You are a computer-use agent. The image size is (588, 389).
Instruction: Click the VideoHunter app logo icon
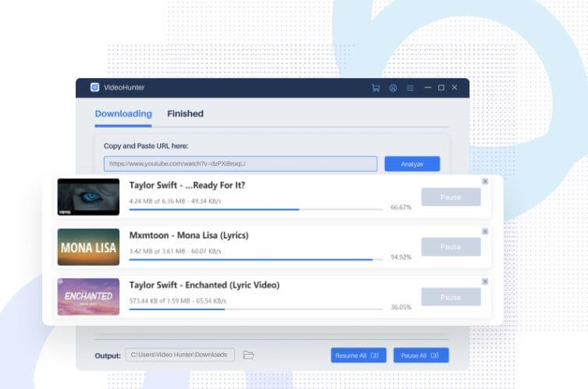pos(94,87)
